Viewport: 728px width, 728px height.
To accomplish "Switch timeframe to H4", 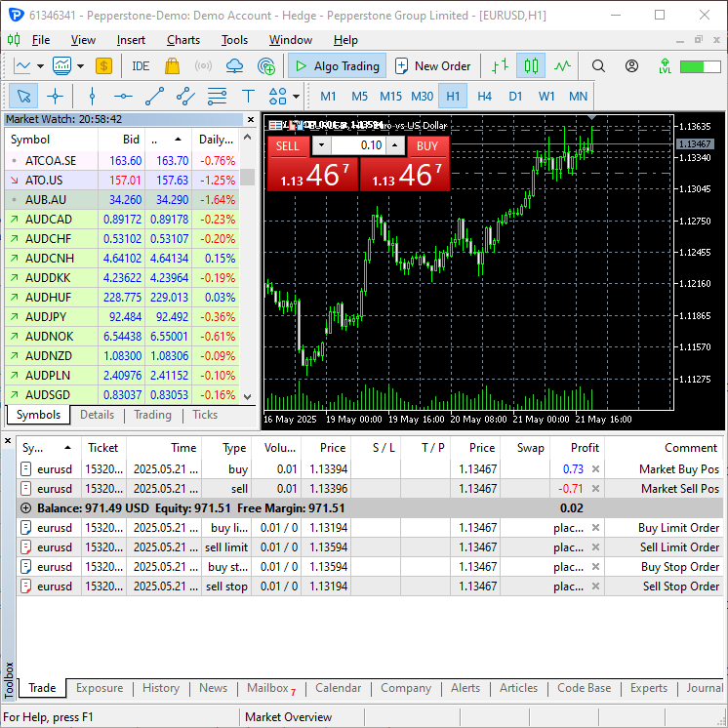I will click(x=484, y=96).
